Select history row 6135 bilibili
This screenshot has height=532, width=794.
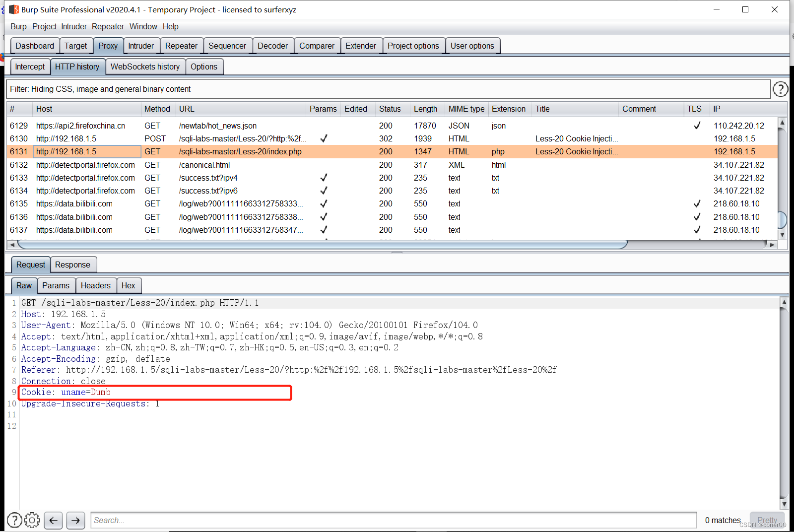[x=392, y=203]
